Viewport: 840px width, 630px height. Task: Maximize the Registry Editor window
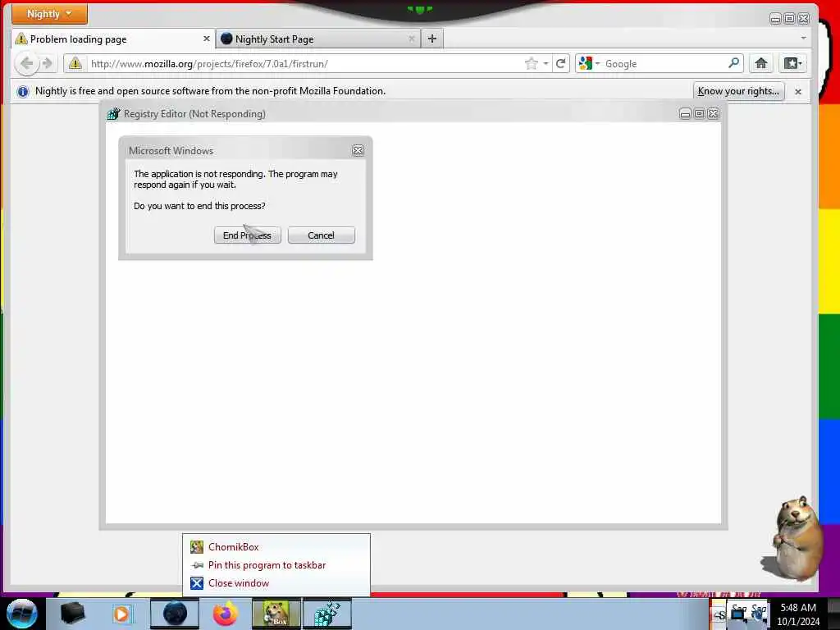tap(699, 113)
